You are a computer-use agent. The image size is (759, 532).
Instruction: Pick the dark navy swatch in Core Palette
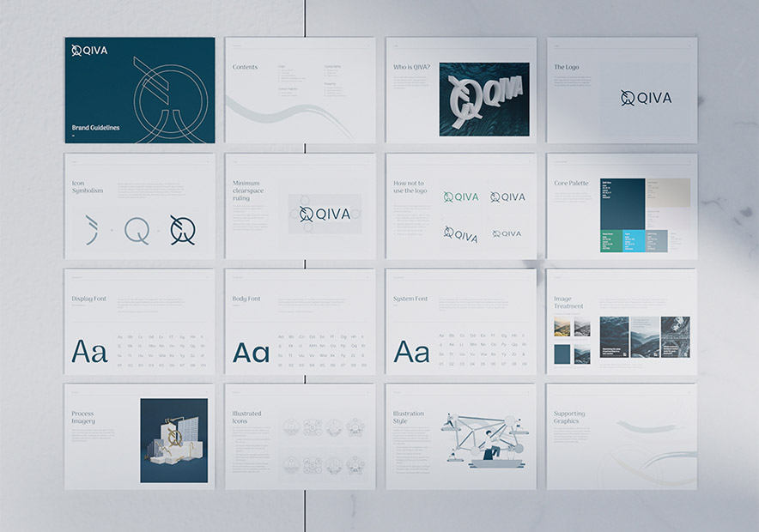tap(622, 203)
